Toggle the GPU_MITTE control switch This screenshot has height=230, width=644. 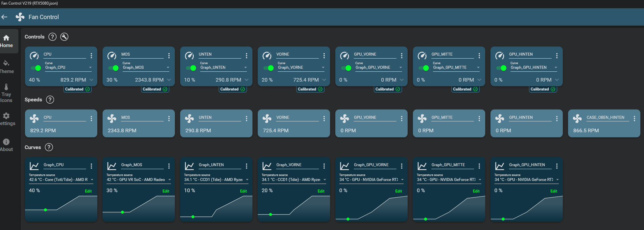[423, 68]
